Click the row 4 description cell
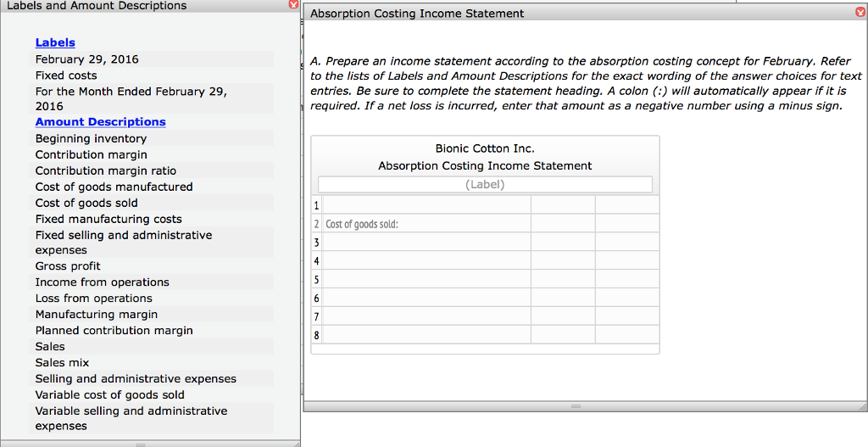This screenshot has height=447, width=868. coord(426,260)
